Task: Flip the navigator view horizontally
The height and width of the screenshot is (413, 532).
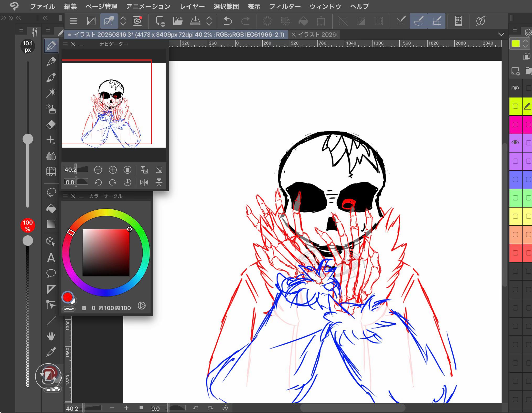Action: point(144,182)
